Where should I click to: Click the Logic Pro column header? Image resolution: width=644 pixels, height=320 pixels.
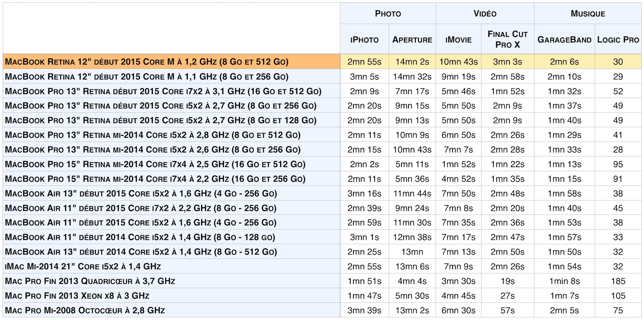pos(618,39)
